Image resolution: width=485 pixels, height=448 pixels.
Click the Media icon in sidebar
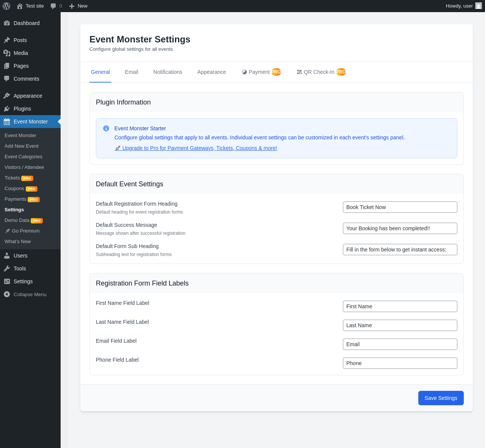pos(7,53)
